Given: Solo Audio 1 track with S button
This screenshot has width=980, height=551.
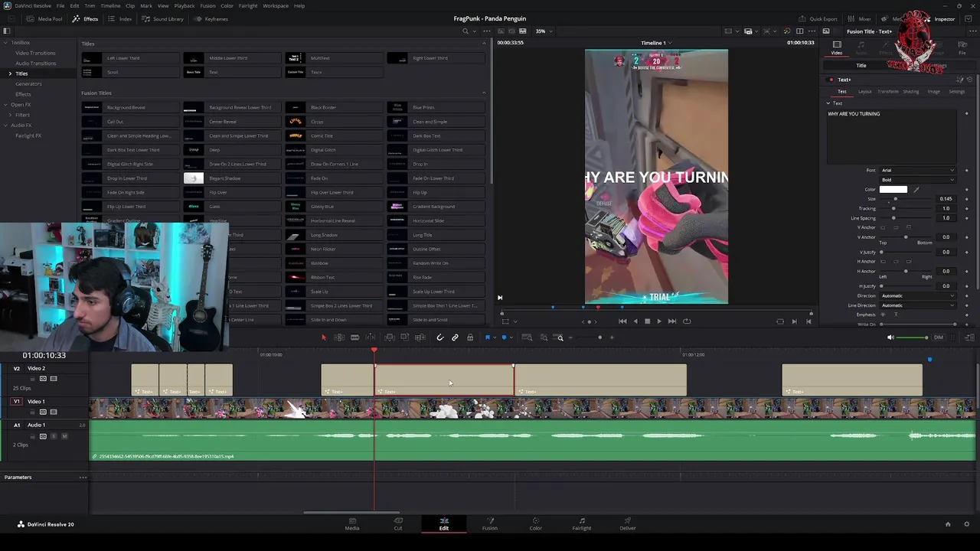Looking at the screenshot, I should (54, 436).
